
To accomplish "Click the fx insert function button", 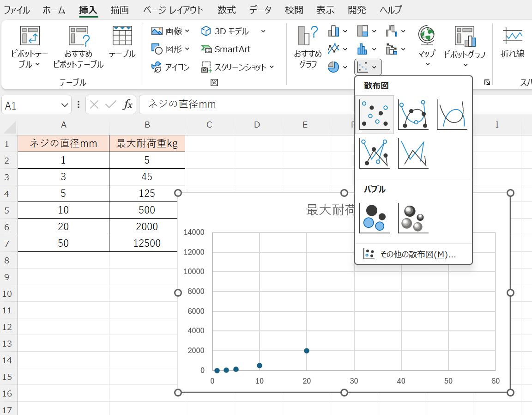I will click(x=127, y=105).
